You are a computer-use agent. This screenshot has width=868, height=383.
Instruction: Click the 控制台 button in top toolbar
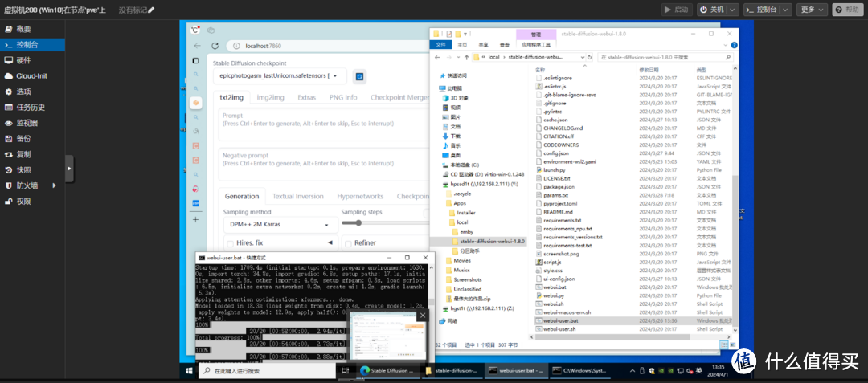760,10
